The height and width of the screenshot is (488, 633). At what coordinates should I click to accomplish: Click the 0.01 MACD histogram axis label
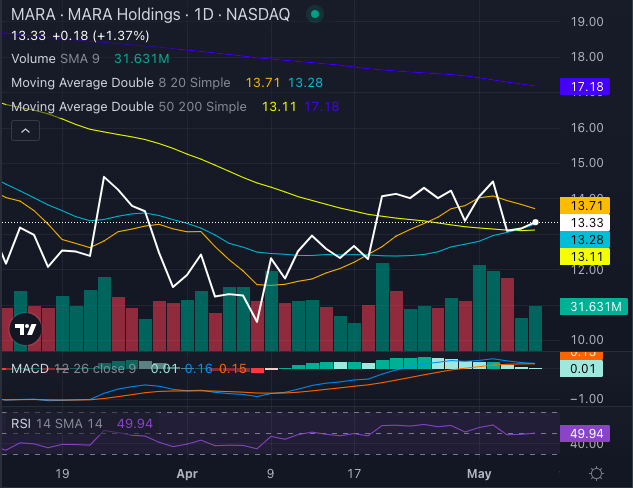[581, 369]
